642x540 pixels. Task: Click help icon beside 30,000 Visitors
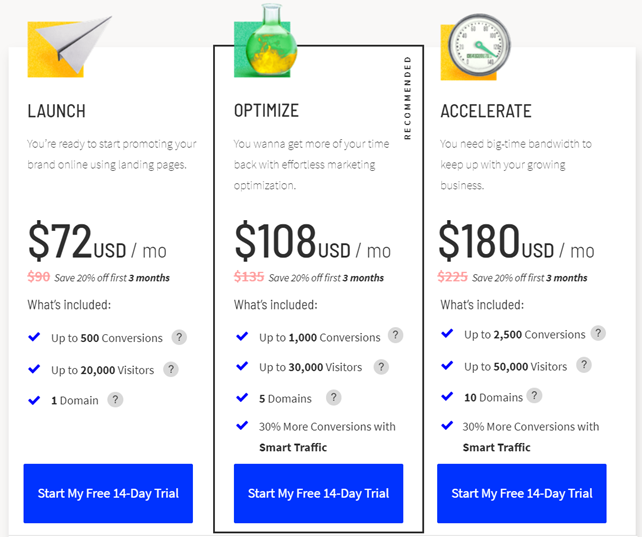[x=381, y=367]
